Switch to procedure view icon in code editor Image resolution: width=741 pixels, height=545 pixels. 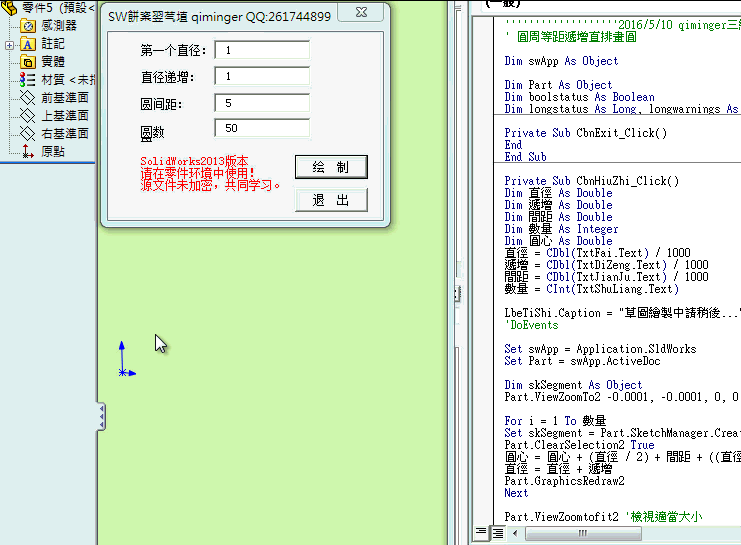tap(481, 533)
